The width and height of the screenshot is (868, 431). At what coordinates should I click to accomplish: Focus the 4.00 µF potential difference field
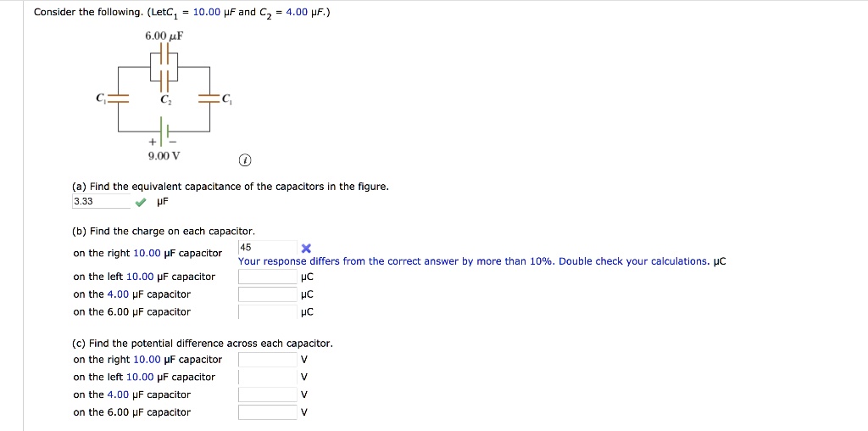pos(266,395)
